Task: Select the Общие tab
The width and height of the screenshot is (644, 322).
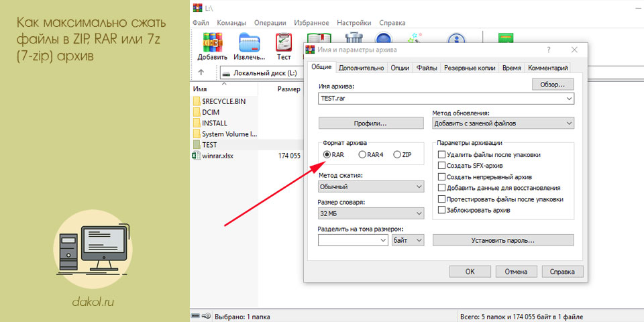Action: [x=321, y=67]
